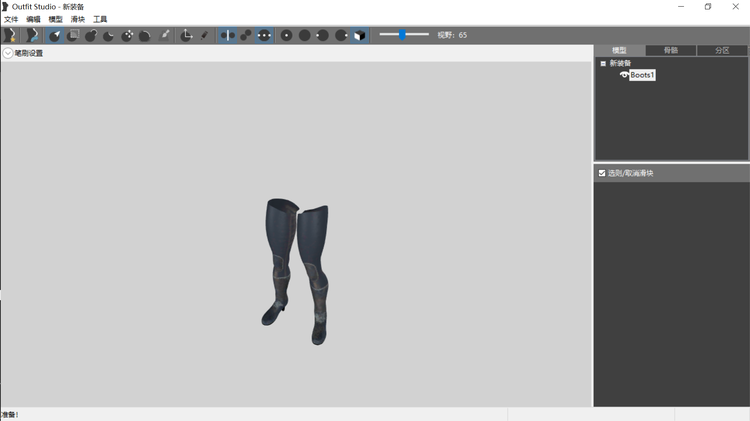Screen dimensions: 750x421
Task: Click the circle icon with left dot
Action: tap(323, 35)
